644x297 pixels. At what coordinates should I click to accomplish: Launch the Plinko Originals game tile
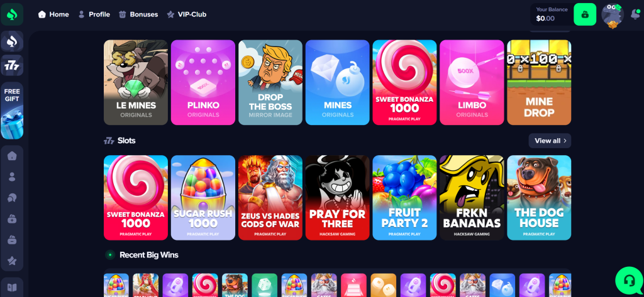coord(203,82)
